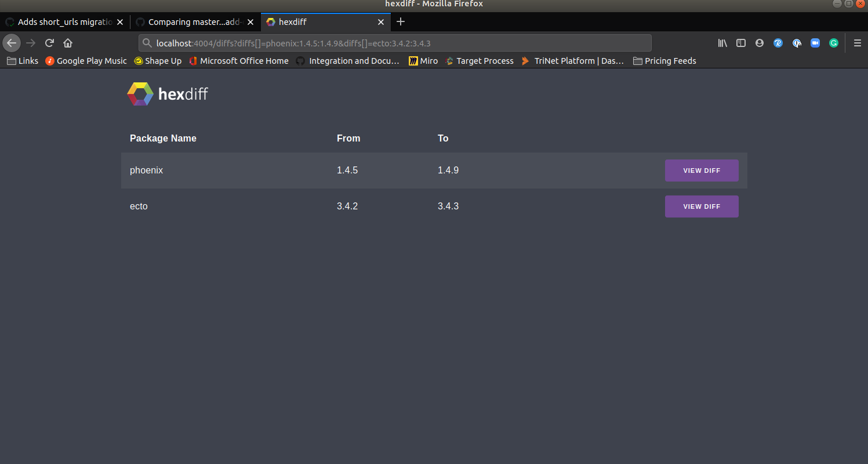Image resolution: width=868 pixels, height=464 pixels.
Task: Open 'Integration and Docu...' bookmark
Action: 348,61
